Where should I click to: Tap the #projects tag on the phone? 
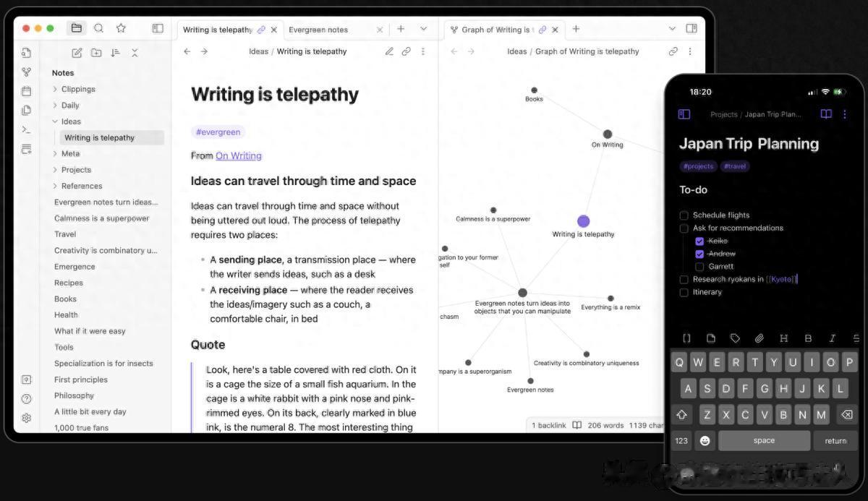pyautogui.click(x=698, y=166)
